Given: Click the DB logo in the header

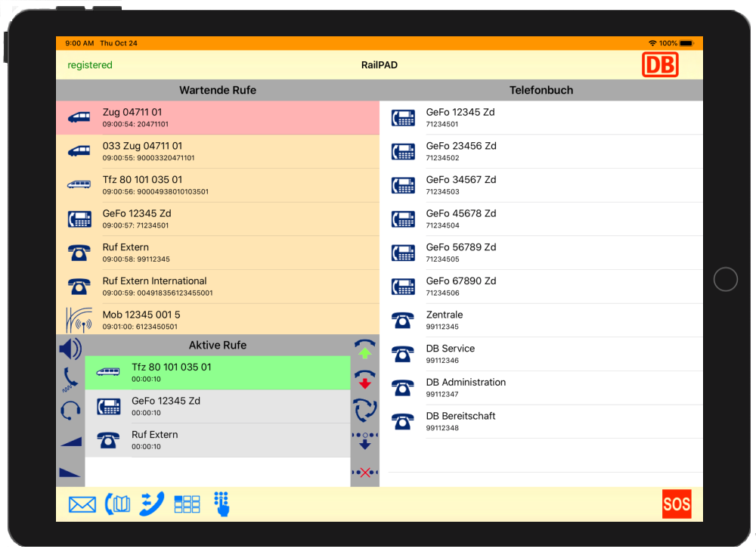Looking at the screenshot, I should point(660,65).
